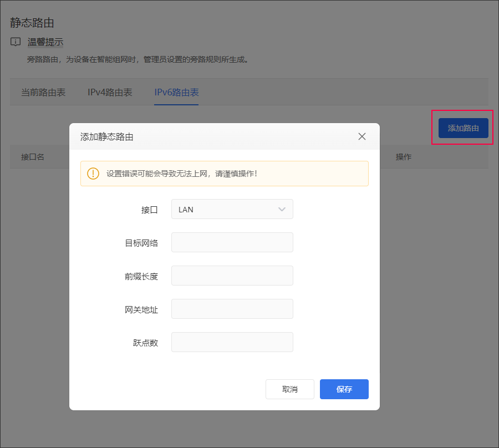Click the 添加路由 button
Viewport: 499px width, 448px height.
(x=463, y=128)
